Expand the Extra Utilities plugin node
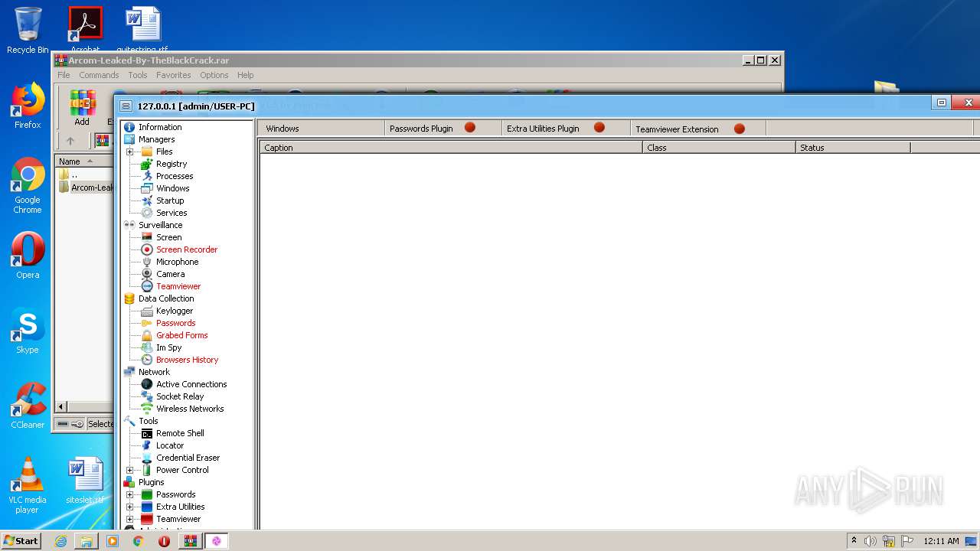 pyautogui.click(x=129, y=507)
